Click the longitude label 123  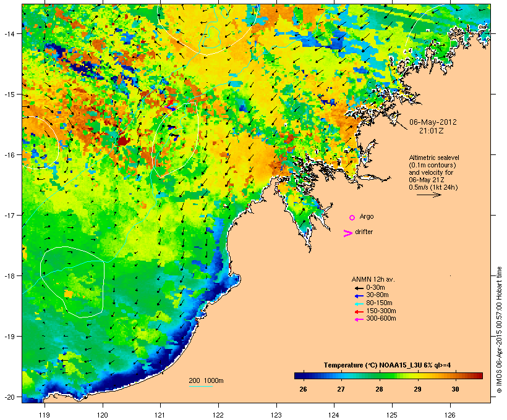(276, 415)
